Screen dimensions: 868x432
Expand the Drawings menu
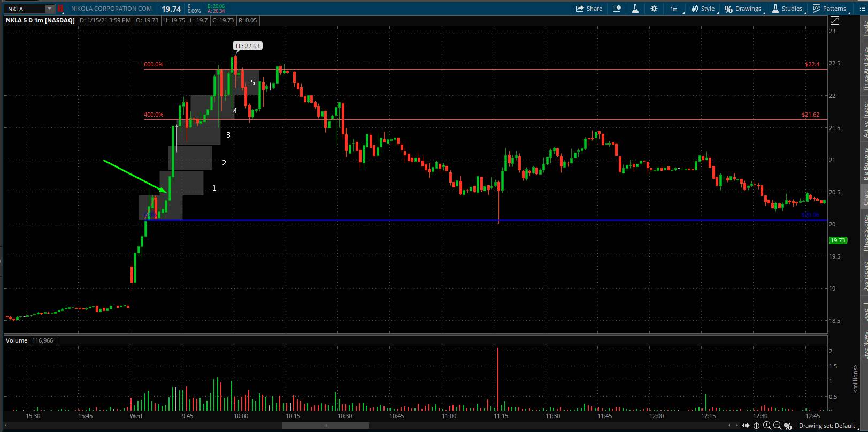[743, 9]
